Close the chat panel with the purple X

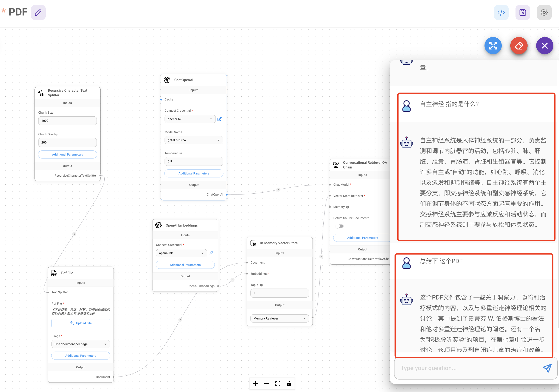coord(544,45)
